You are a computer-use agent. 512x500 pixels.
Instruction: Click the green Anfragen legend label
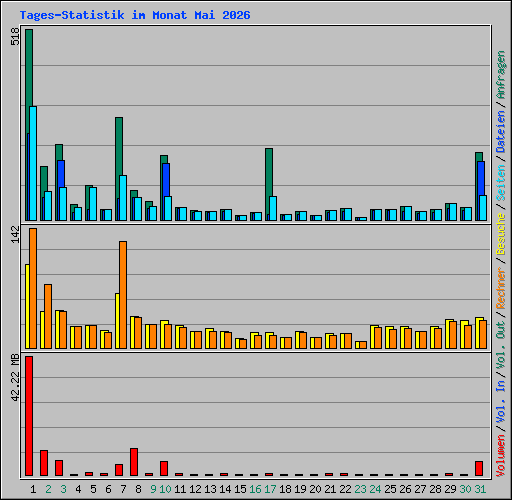click(x=500, y=75)
